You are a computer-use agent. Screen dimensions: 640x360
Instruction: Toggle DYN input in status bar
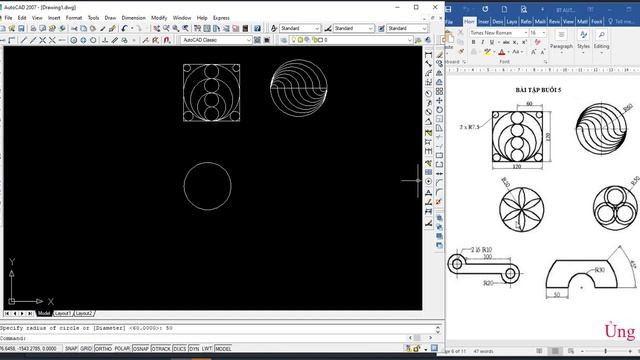194,349
